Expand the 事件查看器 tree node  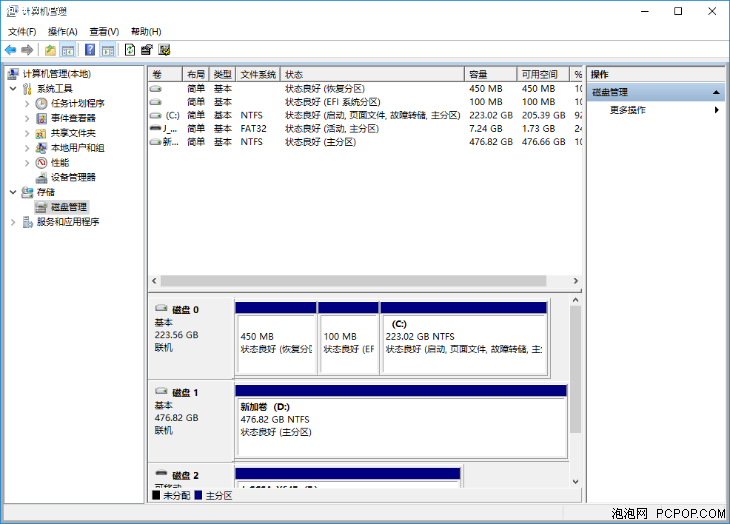coord(27,119)
